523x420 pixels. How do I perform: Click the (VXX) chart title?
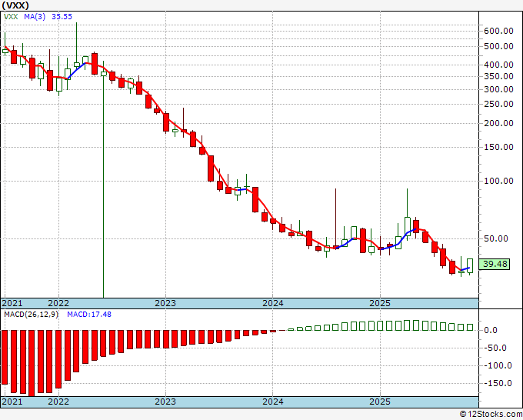(15, 5)
